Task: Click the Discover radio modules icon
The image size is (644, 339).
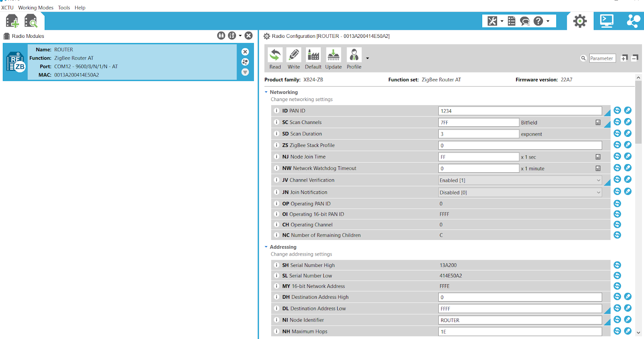Action: pos(31,21)
